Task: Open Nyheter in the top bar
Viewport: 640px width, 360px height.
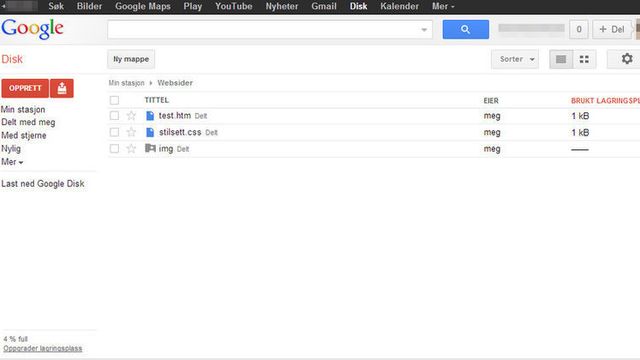Action: [282, 7]
